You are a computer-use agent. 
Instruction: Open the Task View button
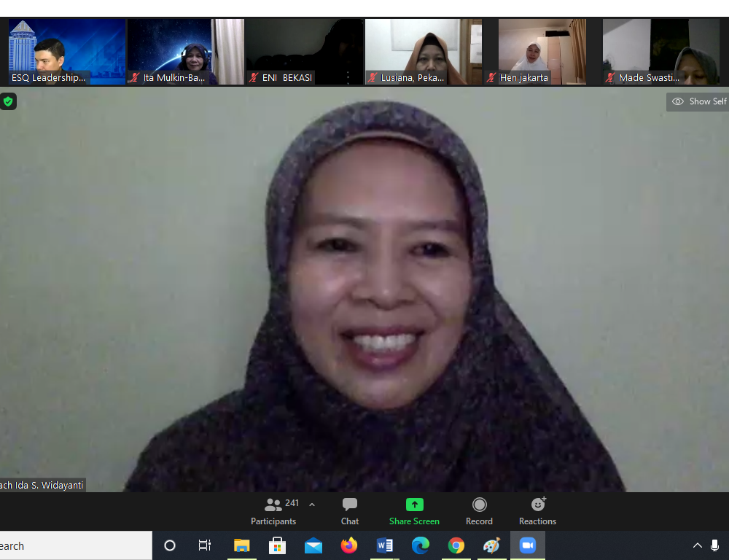(205, 545)
